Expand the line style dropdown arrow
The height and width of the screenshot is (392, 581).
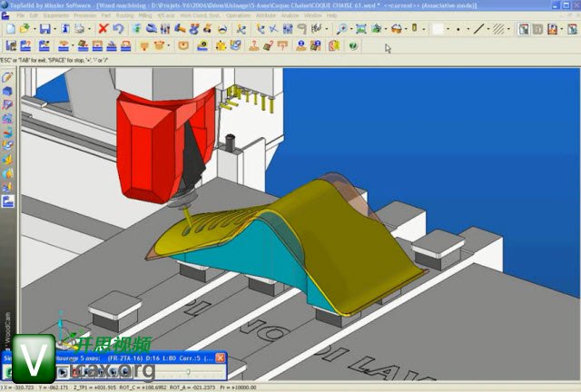pyautogui.click(x=490, y=29)
